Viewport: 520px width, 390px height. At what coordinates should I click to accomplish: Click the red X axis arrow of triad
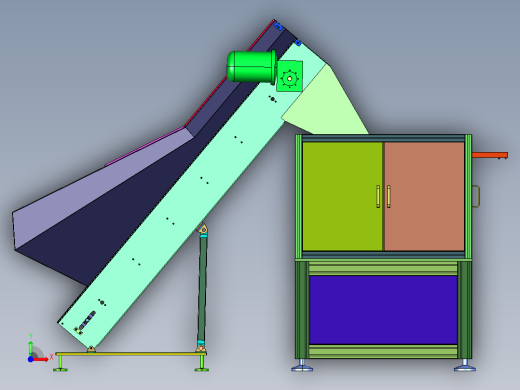[x=42, y=359]
